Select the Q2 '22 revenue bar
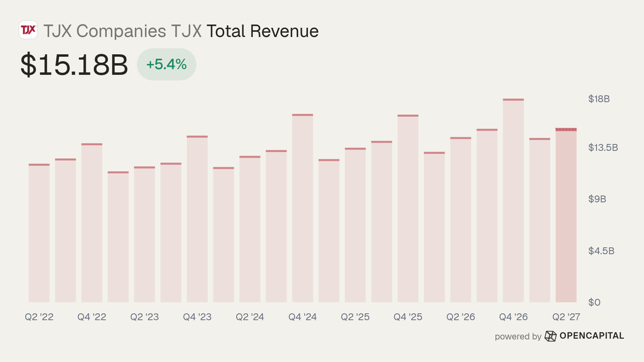Image resolution: width=644 pixels, height=362 pixels. tap(39, 233)
